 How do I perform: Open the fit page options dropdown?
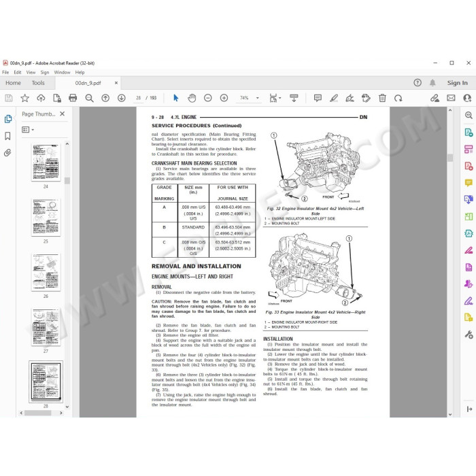coord(275,98)
